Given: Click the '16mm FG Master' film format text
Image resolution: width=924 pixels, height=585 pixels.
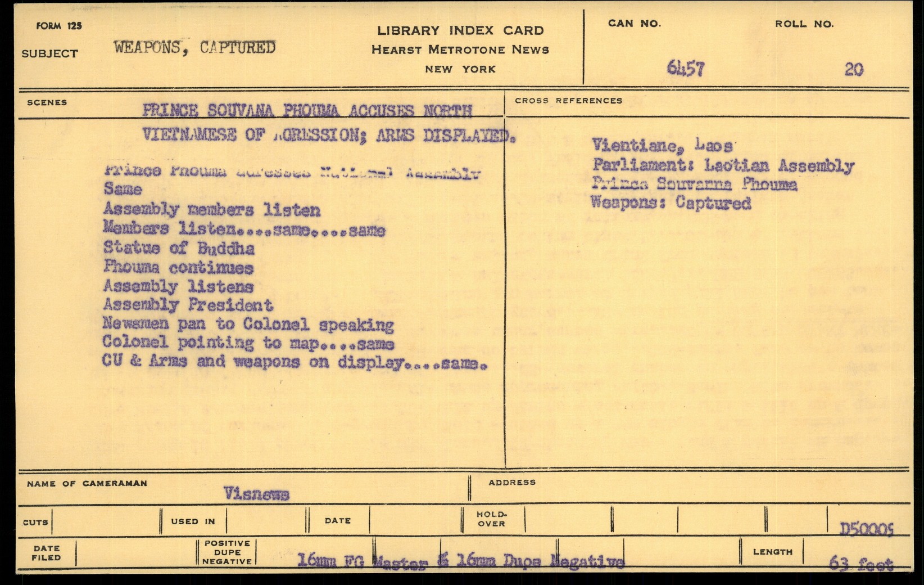Looking at the screenshot, I should tap(360, 561).
